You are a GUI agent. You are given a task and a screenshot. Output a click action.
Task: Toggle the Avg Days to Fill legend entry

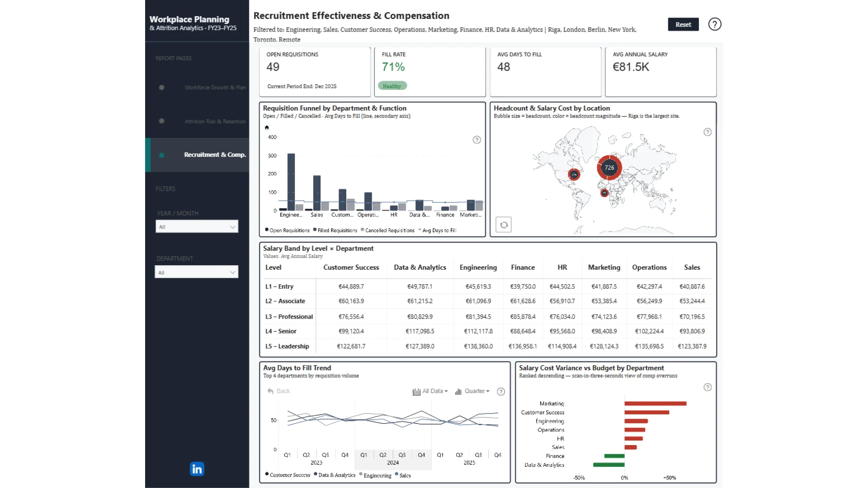pyautogui.click(x=437, y=230)
